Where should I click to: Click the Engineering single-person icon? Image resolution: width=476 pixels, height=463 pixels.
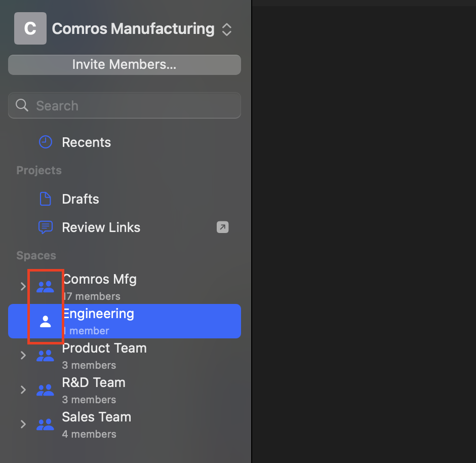(x=46, y=321)
